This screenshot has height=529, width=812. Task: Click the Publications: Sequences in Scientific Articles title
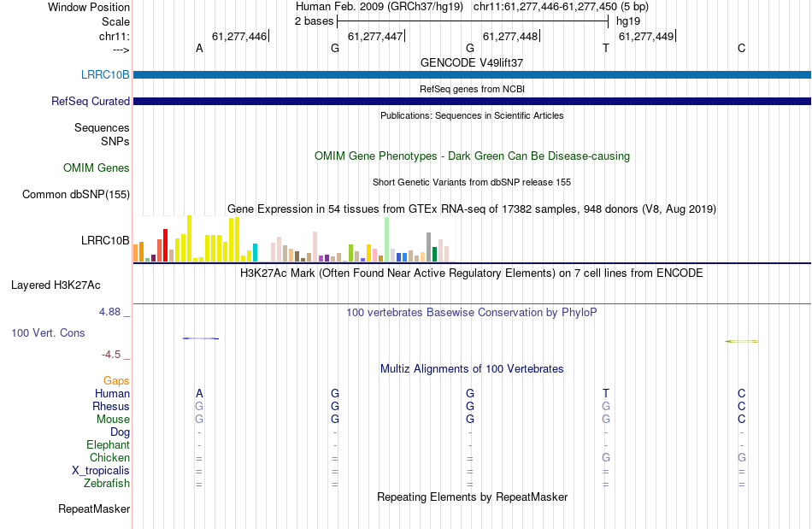coord(472,115)
